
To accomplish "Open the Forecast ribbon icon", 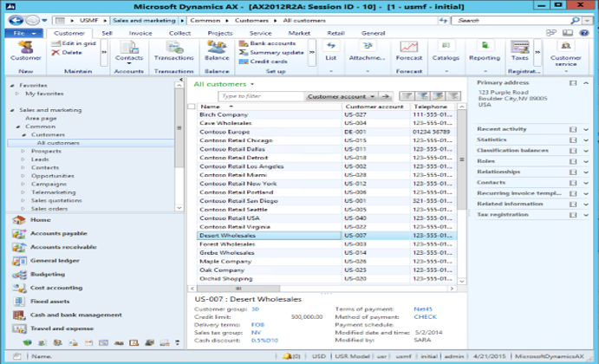I will [409, 51].
